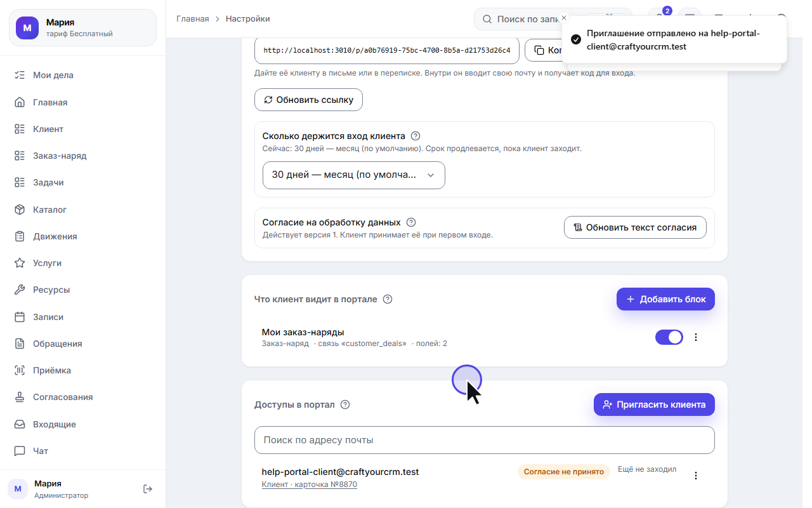Click the Обращения document icon
The image size is (812, 508).
pos(20,344)
